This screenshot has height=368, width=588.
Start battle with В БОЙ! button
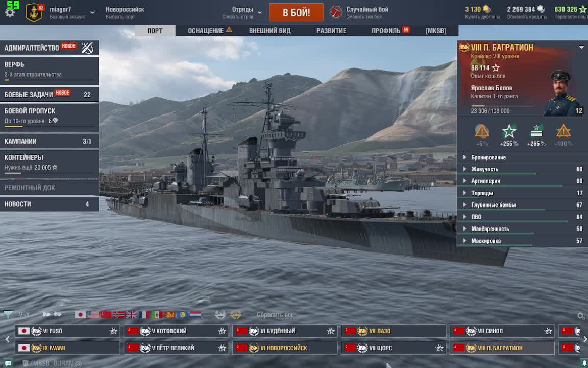coord(296,12)
